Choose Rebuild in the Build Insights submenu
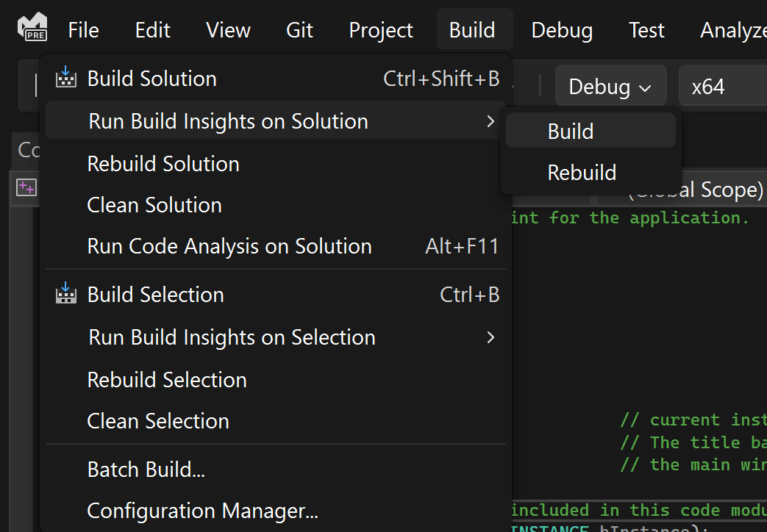 point(582,173)
